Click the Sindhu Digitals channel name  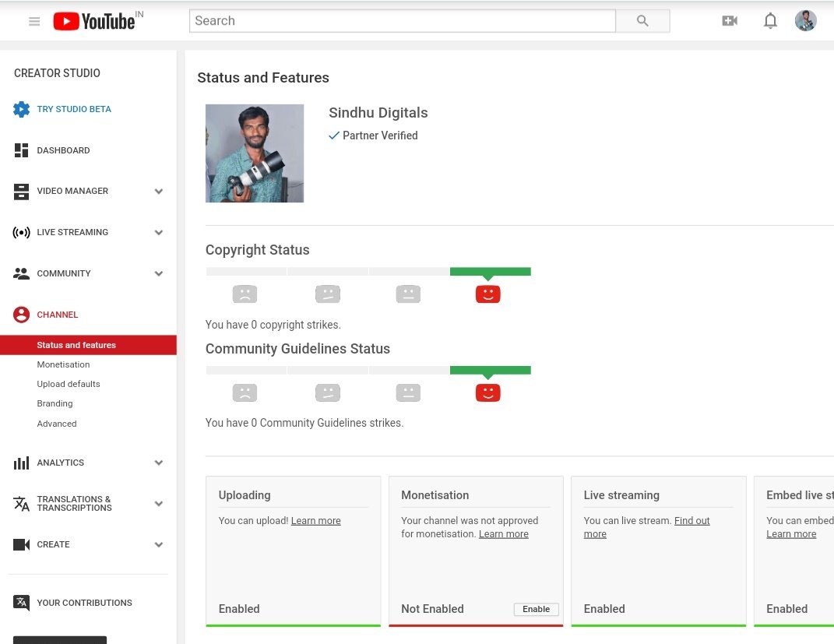tap(378, 113)
